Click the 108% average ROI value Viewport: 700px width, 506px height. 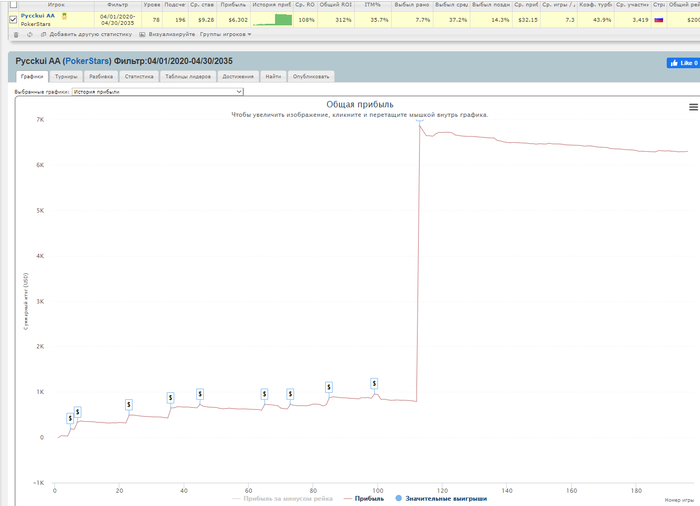pos(306,20)
